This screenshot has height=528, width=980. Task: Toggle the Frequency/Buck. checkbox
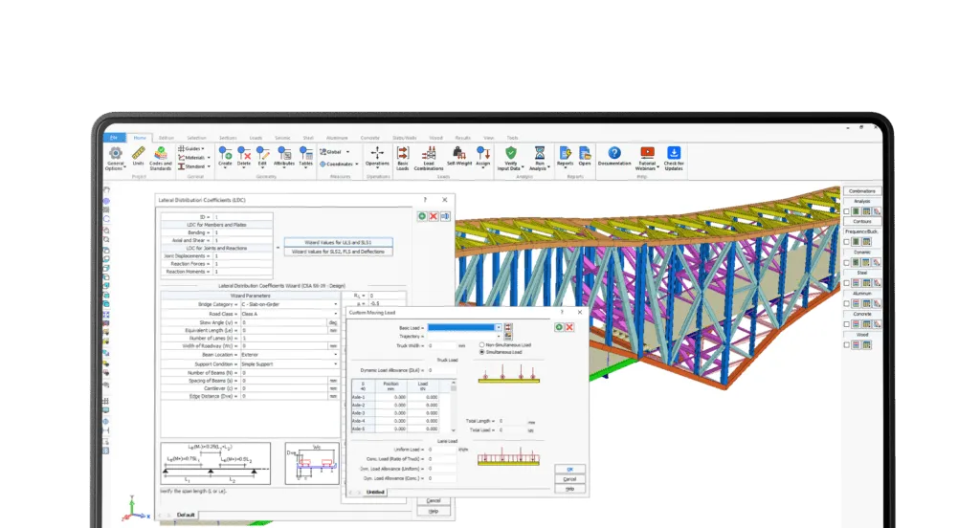click(847, 242)
